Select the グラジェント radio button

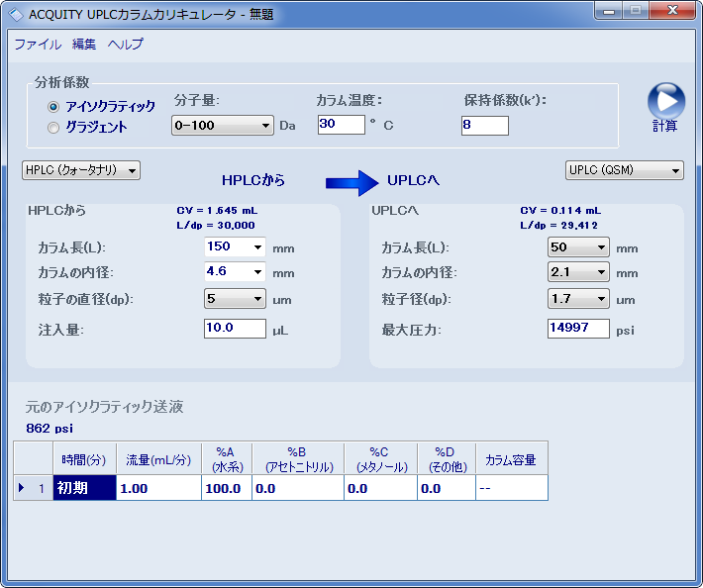[x=53, y=128]
